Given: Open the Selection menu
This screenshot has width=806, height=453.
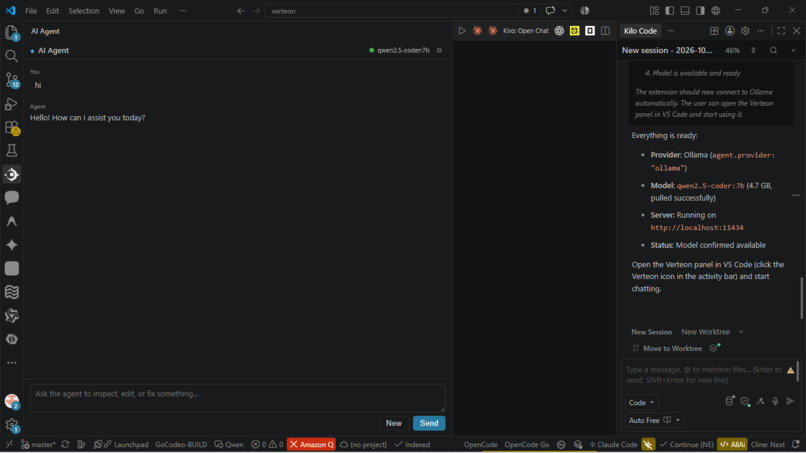Looking at the screenshot, I should (x=84, y=10).
